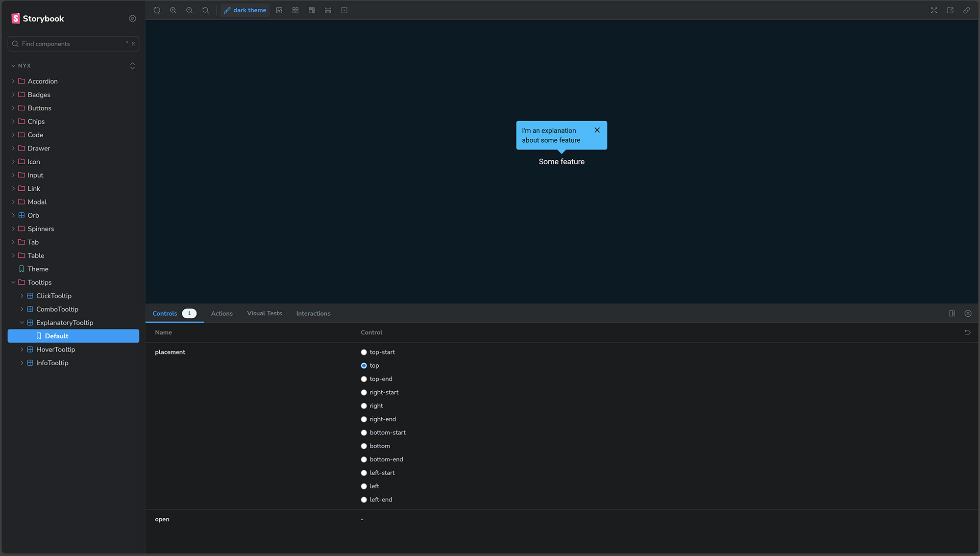Close the explanatory tooltip popup
The height and width of the screenshot is (556, 980).
(x=597, y=130)
